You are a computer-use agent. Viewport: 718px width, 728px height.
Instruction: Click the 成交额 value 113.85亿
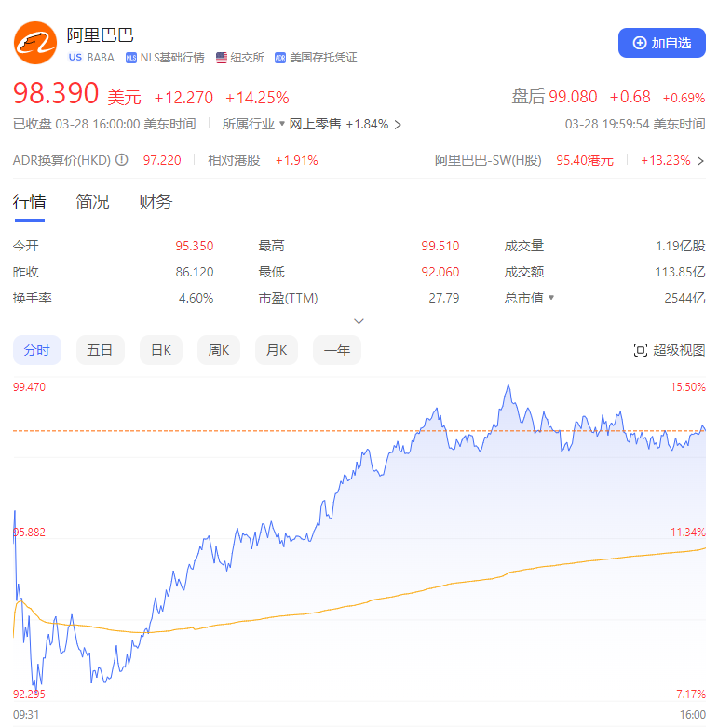(x=680, y=272)
